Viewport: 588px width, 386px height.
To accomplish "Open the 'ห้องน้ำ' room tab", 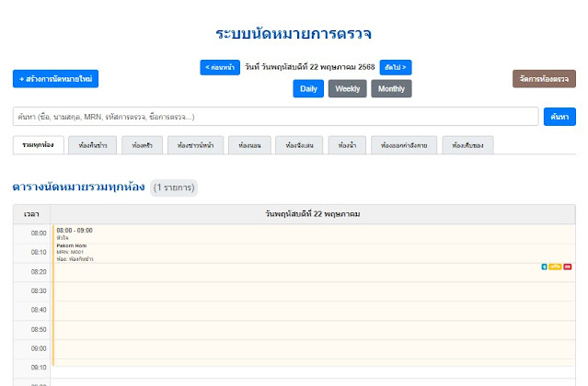I will [x=347, y=145].
